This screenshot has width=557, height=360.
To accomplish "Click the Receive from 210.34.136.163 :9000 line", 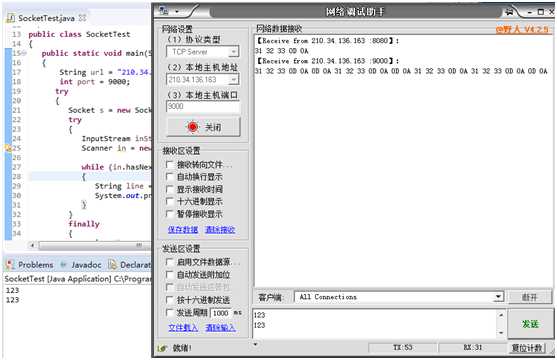I will click(328, 61).
